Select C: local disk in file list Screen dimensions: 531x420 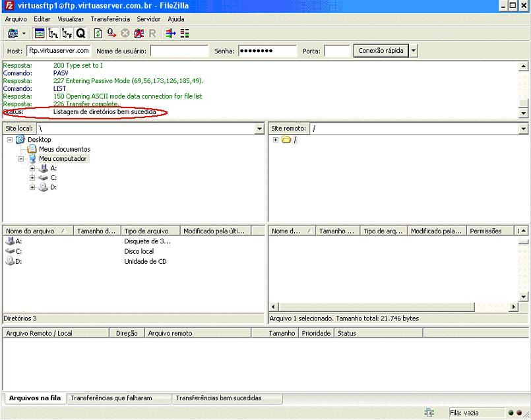14,251
